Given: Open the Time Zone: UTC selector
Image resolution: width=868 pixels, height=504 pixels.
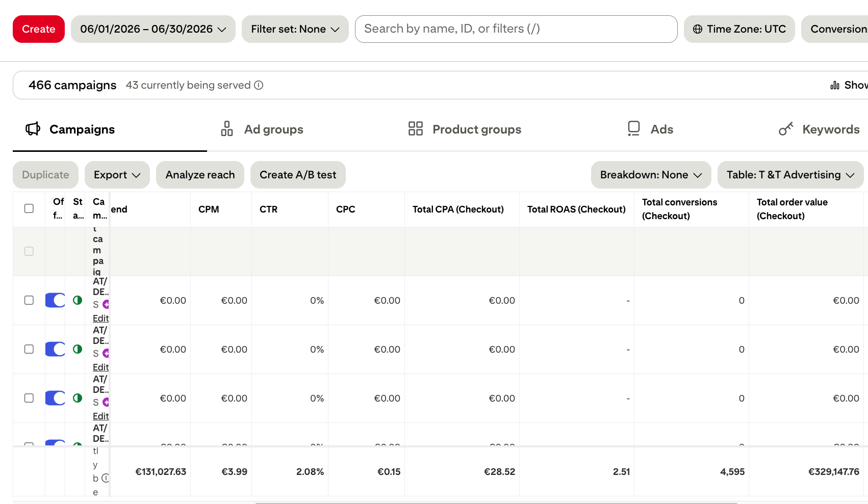Looking at the screenshot, I should coord(739,29).
